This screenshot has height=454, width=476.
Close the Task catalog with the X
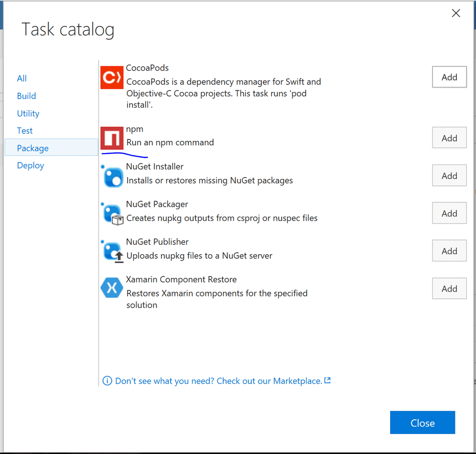[x=456, y=13]
